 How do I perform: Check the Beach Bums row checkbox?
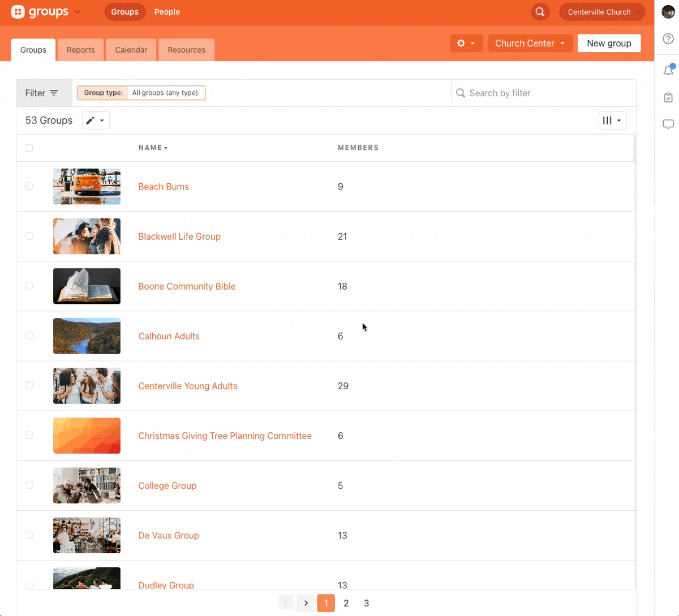click(x=29, y=186)
